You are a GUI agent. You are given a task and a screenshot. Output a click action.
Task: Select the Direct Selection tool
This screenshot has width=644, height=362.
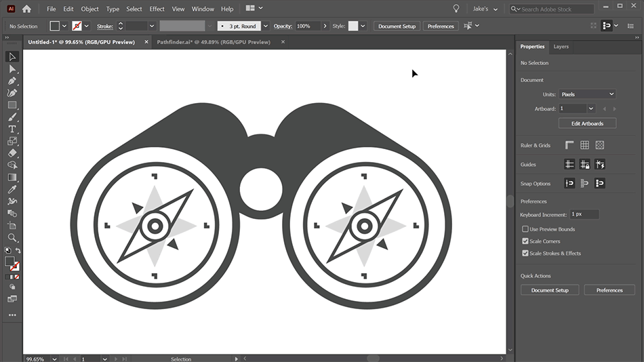click(x=12, y=69)
